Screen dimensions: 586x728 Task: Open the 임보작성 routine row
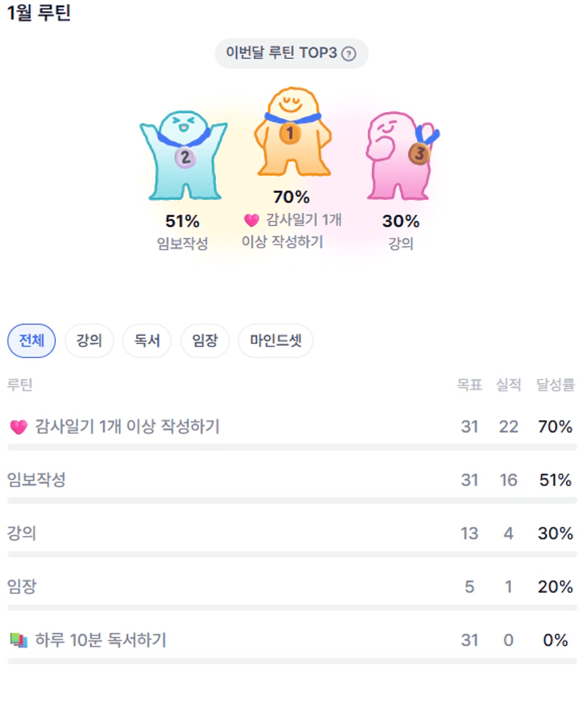[37, 480]
